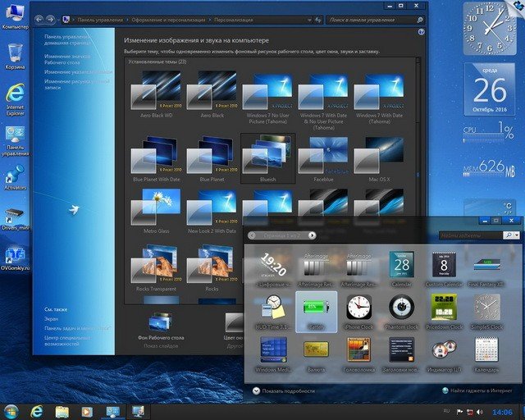Open change desktop icons link

pos(67,59)
